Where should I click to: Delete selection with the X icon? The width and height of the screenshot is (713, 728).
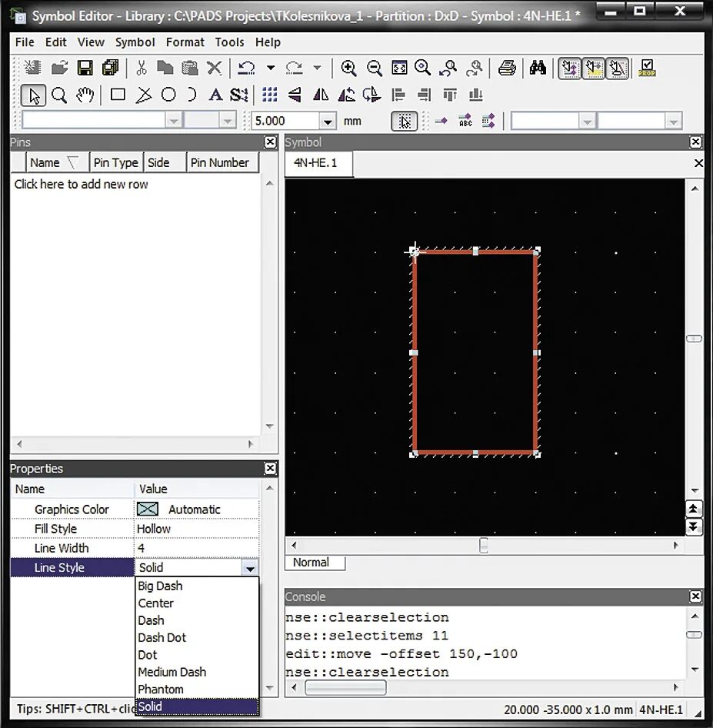click(x=214, y=68)
